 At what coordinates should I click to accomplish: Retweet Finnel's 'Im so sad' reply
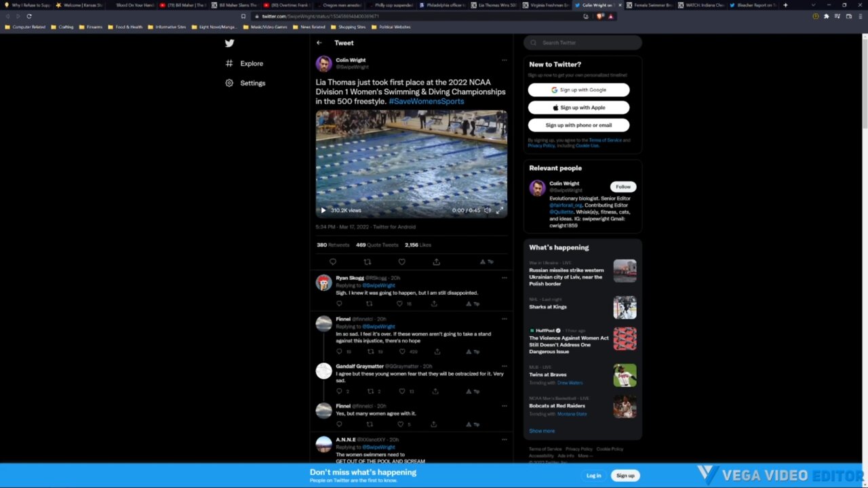370,352
